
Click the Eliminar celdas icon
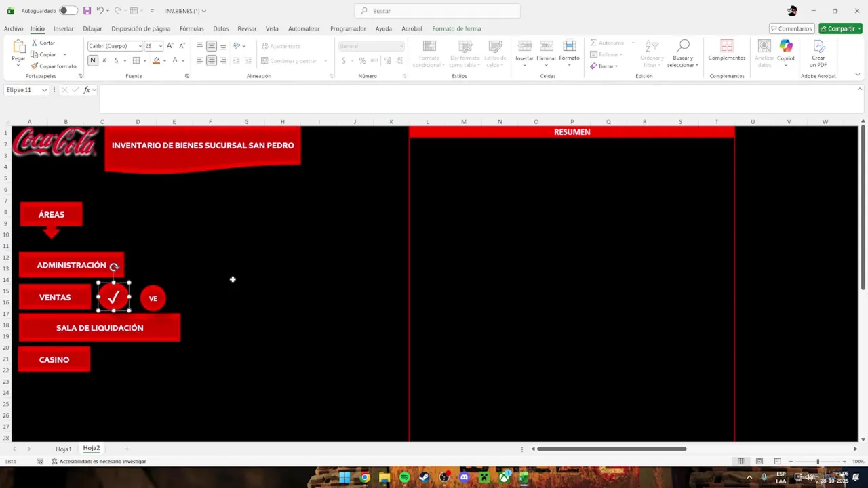click(x=546, y=51)
